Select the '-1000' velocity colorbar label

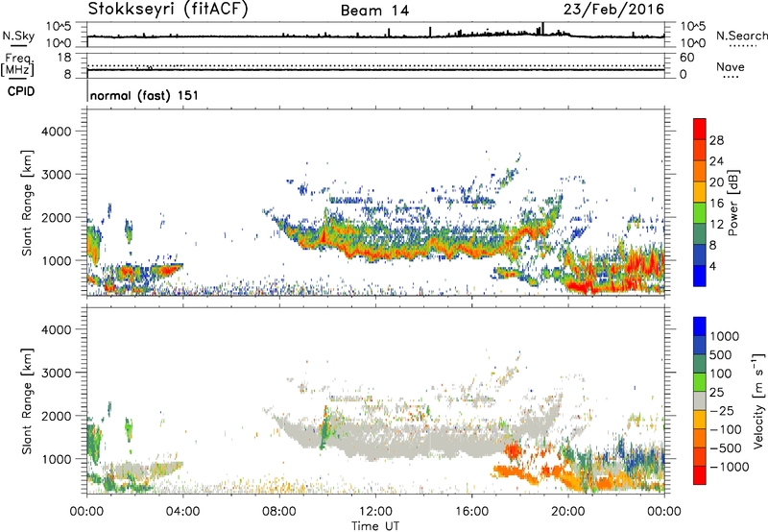coord(729,467)
